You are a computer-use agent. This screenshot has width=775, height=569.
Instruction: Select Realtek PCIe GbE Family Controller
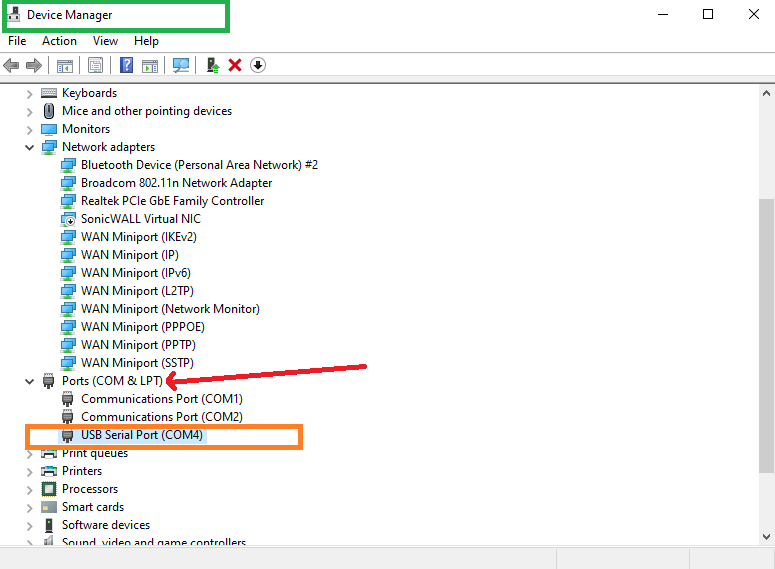pos(172,201)
